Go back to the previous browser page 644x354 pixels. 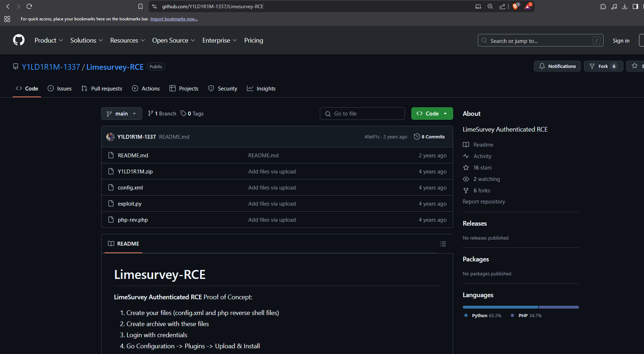pyautogui.click(x=8, y=6)
